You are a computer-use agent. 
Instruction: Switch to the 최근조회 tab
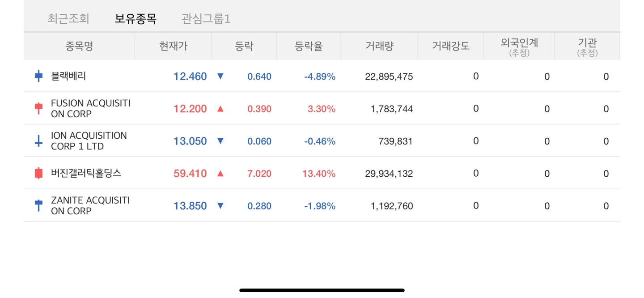click(68, 19)
